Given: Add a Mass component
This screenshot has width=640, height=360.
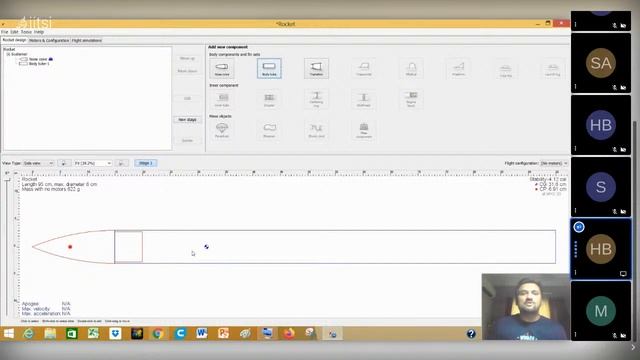Looking at the screenshot, I should [364, 130].
